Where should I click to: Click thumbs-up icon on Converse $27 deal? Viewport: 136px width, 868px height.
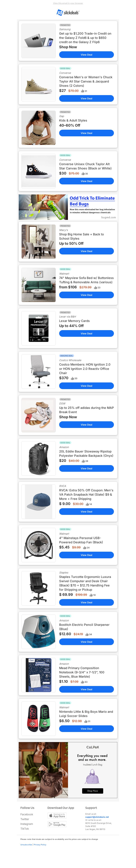(82, 91)
